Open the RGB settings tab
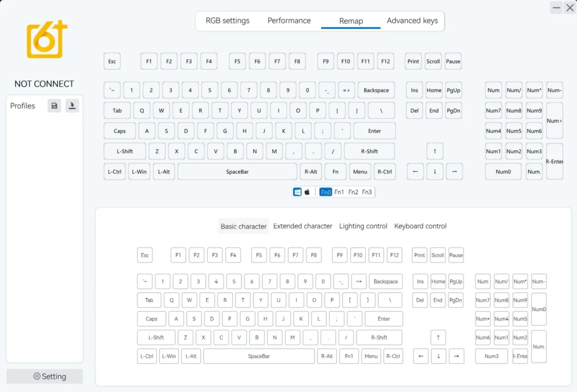577x392 pixels. click(228, 21)
